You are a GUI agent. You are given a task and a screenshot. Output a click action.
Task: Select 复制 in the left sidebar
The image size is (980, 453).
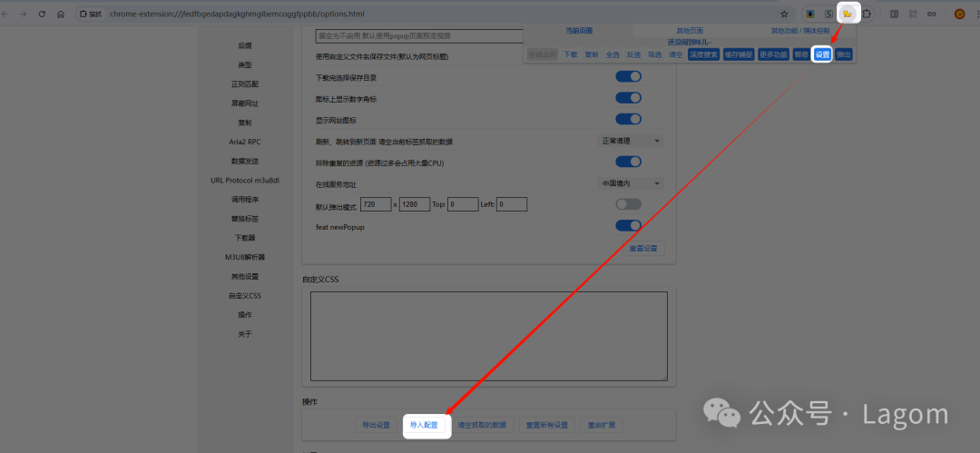[244, 123]
